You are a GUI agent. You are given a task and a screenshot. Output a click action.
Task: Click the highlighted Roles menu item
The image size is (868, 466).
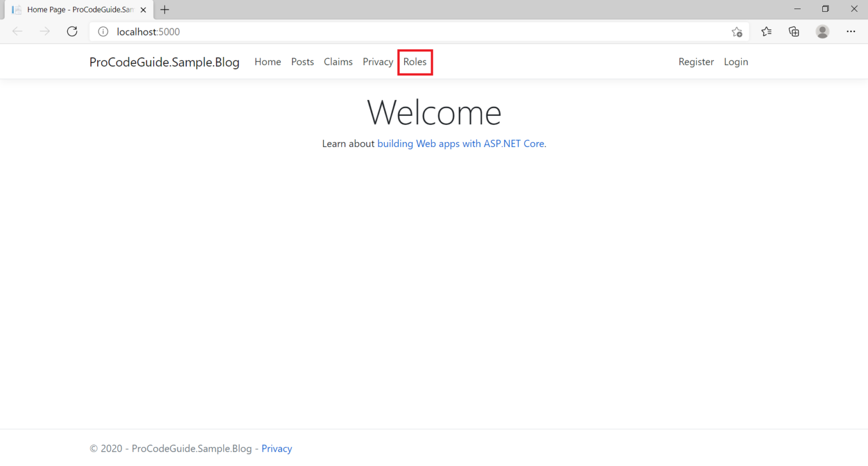pos(415,62)
